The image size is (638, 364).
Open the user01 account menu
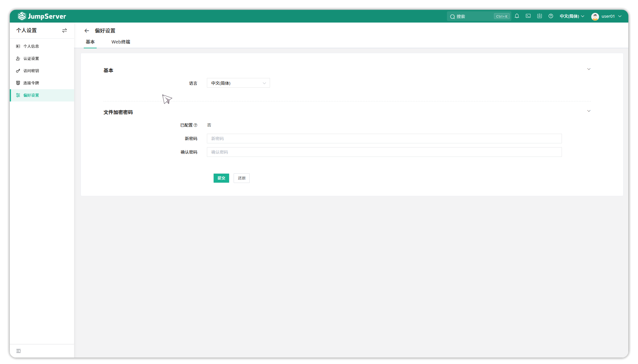coord(606,16)
